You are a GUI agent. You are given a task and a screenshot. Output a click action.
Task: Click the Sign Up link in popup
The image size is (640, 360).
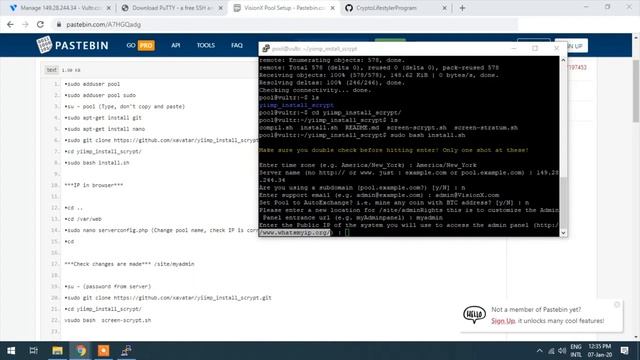[x=503, y=321]
